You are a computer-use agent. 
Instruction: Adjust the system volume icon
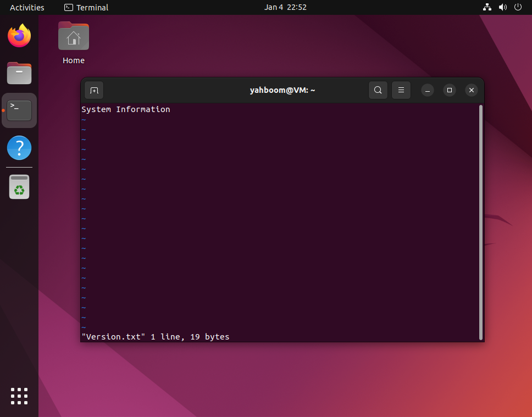tap(502, 7)
